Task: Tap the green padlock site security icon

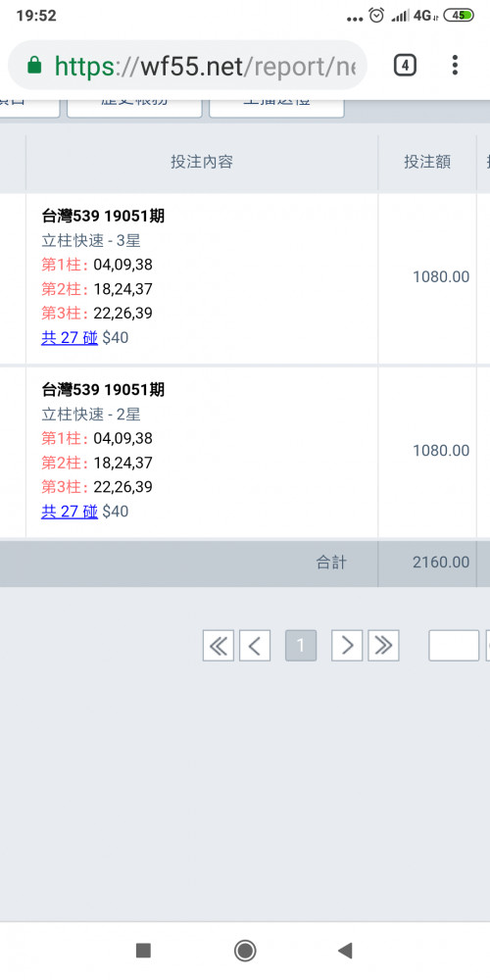Action: (x=34, y=65)
